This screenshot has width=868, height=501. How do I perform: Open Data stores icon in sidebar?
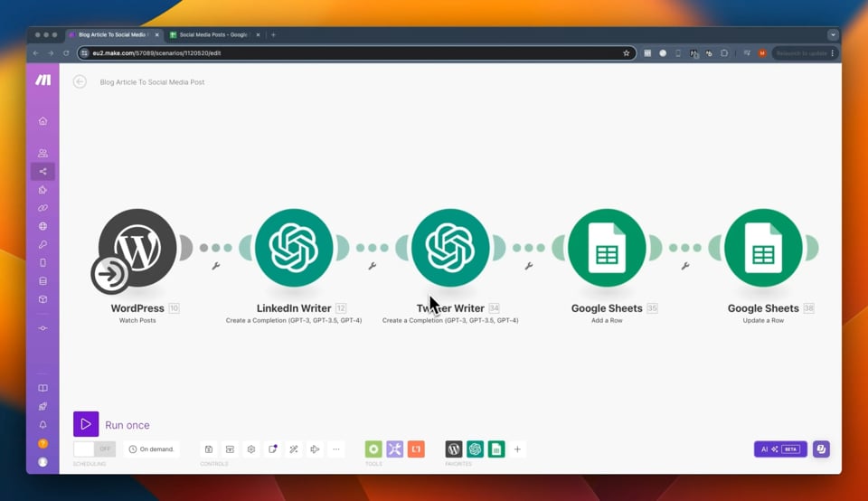(42, 280)
